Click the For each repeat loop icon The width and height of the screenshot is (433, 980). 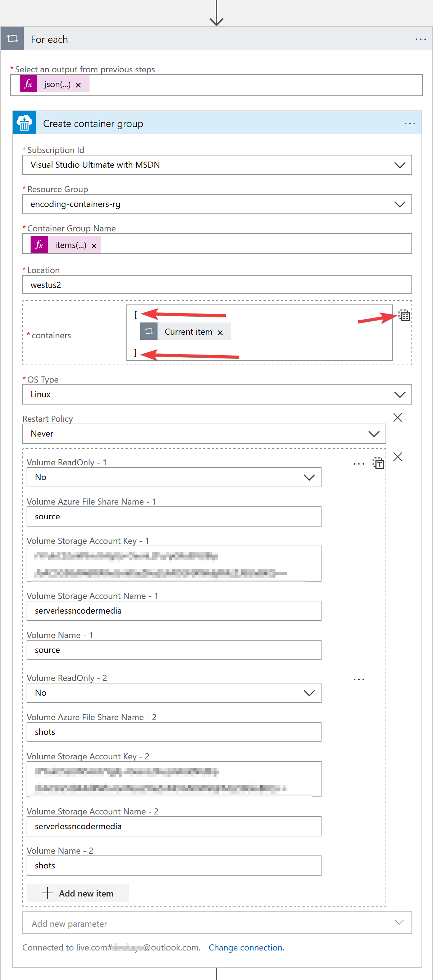(12, 39)
